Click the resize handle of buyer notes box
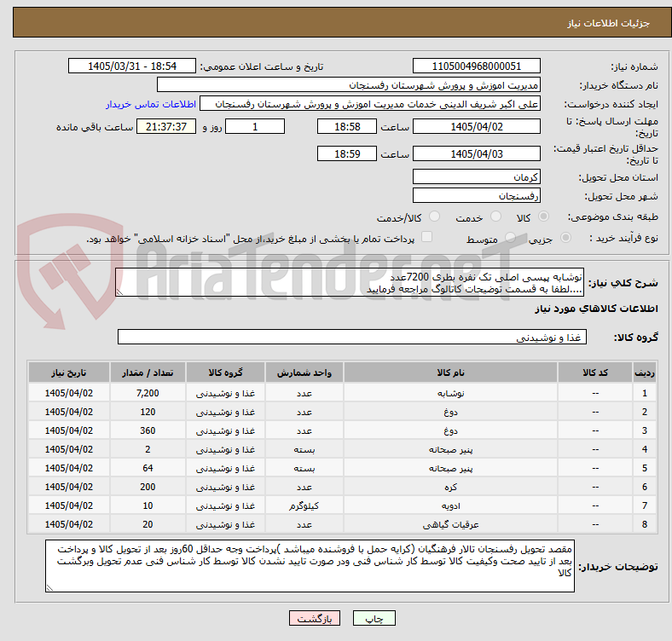The image size is (672, 641). 49,588
